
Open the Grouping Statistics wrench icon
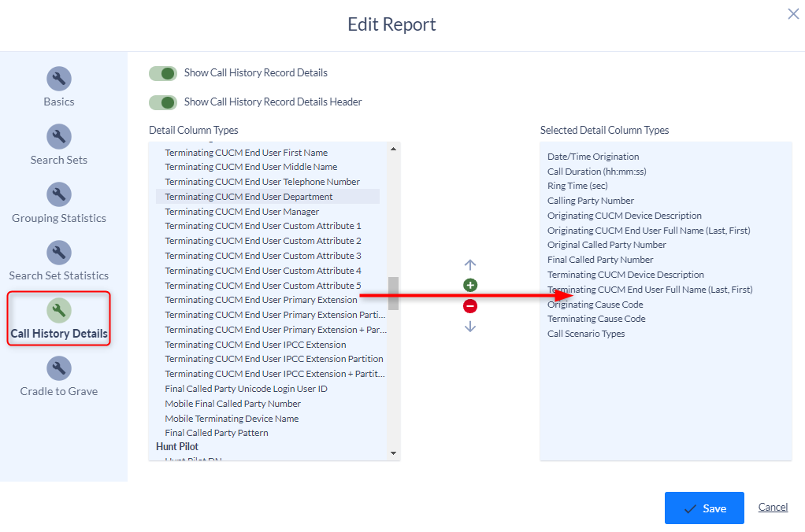[59, 194]
